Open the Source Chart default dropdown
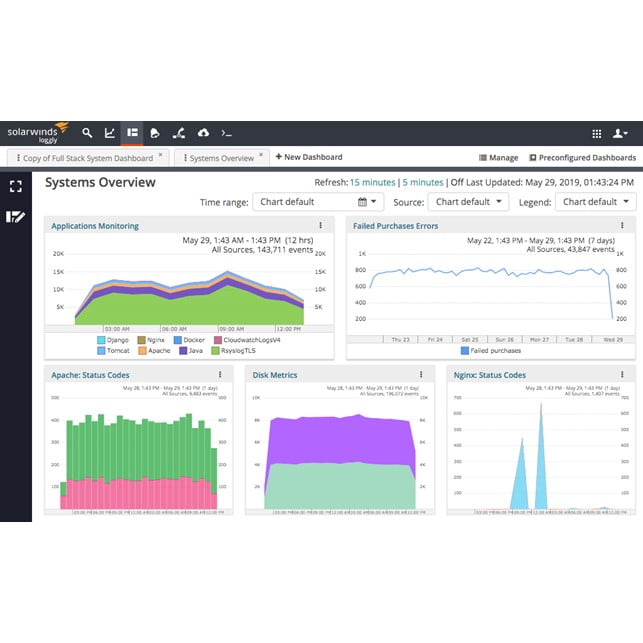Image resolution: width=643 pixels, height=643 pixels. point(468,202)
